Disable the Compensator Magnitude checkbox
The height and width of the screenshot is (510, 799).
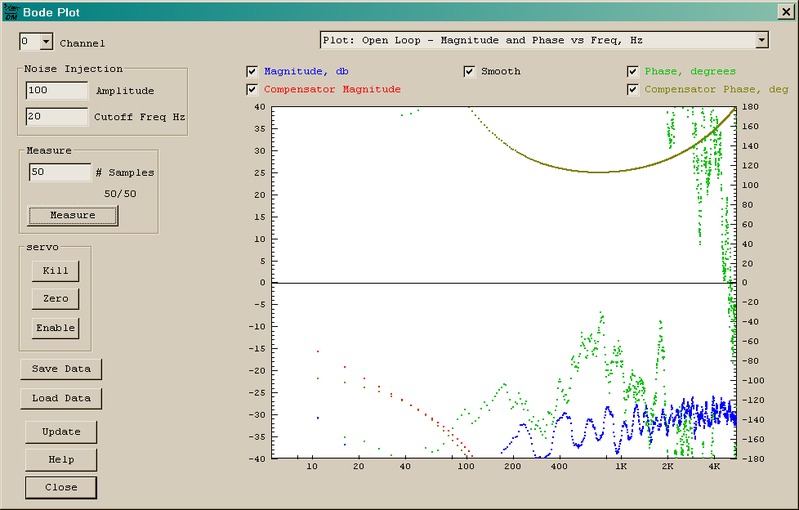[x=252, y=90]
